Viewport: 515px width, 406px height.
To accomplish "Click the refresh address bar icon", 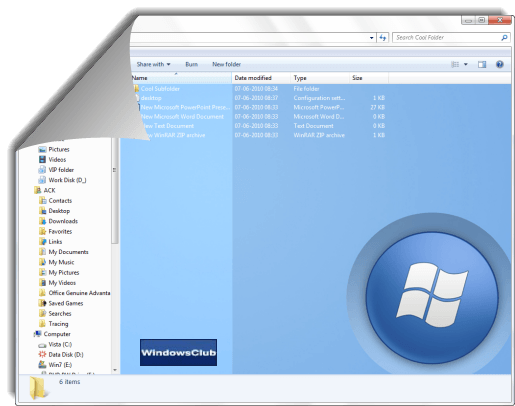I will (x=382, y=38).
